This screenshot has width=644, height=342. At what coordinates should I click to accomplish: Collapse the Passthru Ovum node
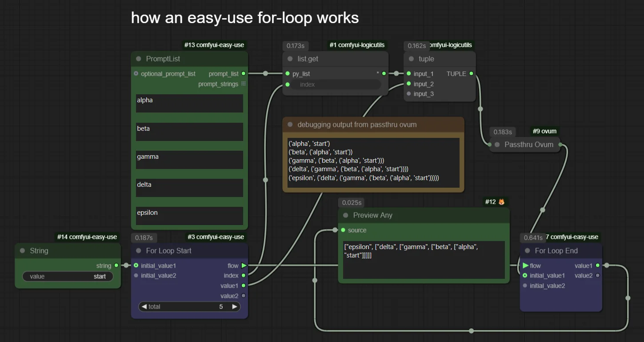coord(497,145)
